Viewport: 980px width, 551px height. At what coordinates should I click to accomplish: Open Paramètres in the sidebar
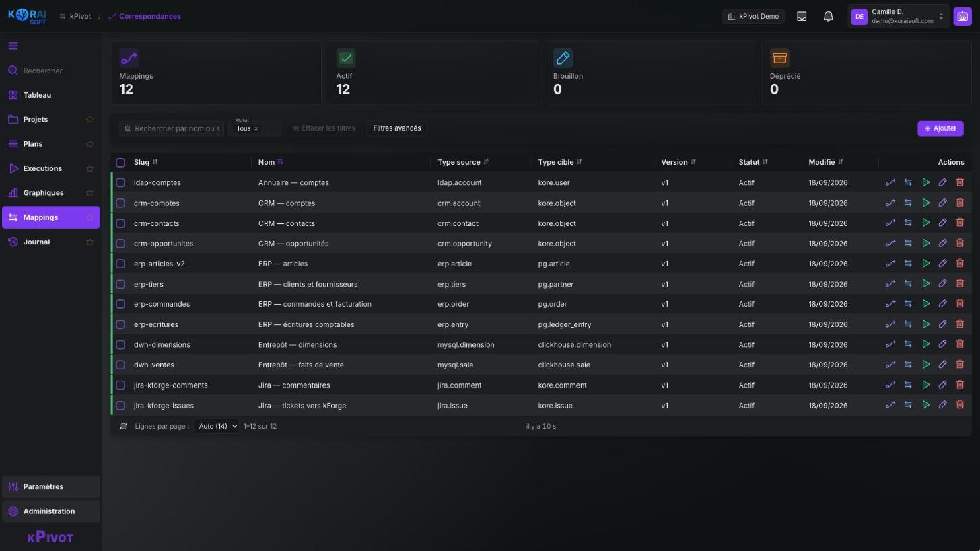click(x=51, y=487)
